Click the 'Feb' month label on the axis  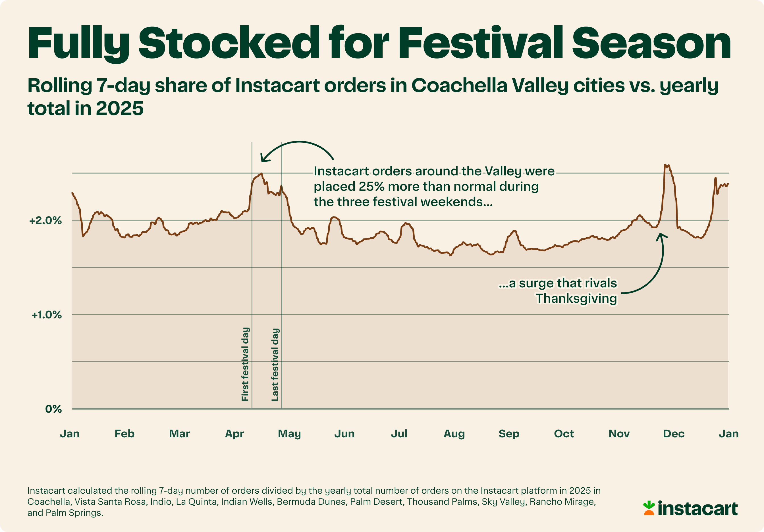coord(124,434)
